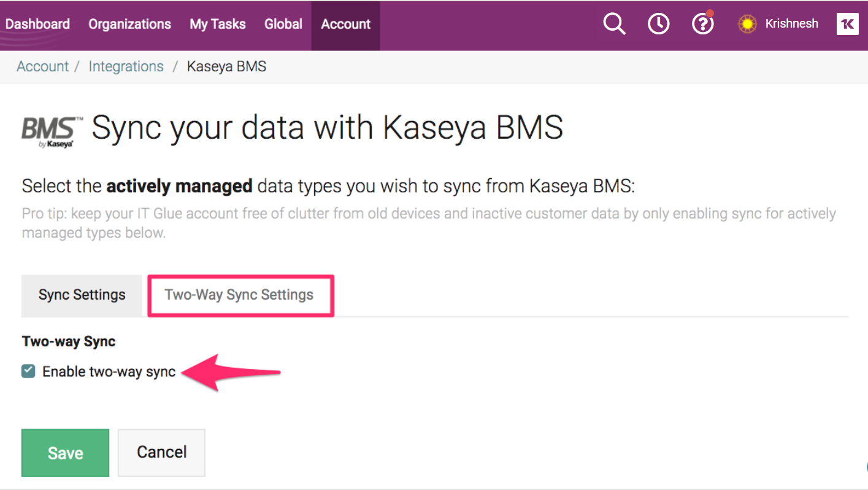Viewport: 868px width, 490px height.
Task: Click the Pro tip hint text
Action: coord(429,224)
